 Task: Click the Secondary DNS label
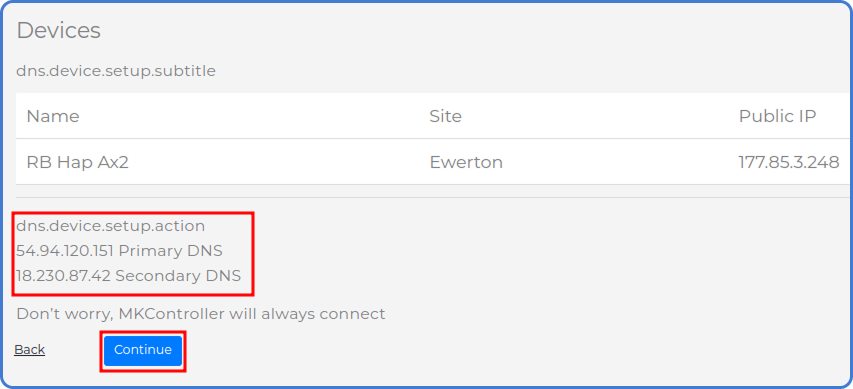(178, 276)
